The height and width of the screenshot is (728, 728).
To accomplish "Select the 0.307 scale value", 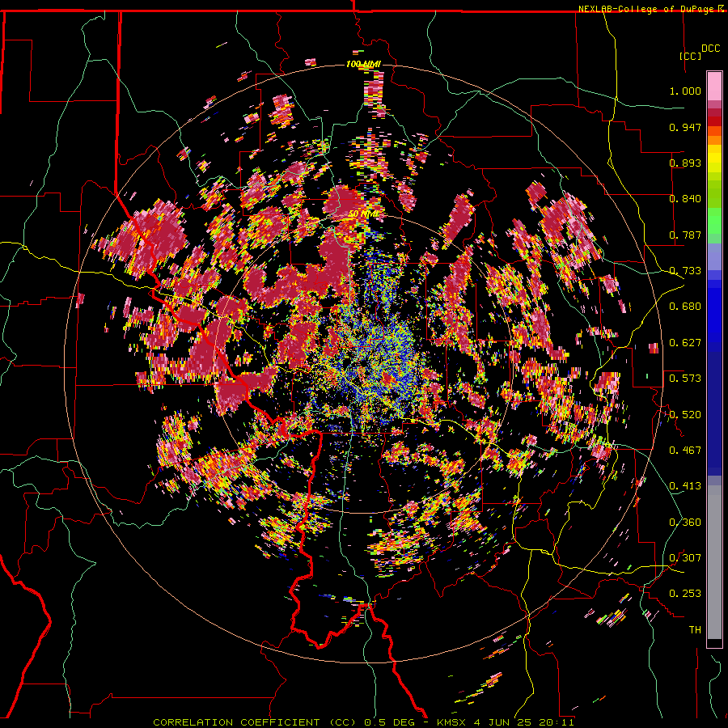I will click(x=685, y=558).
